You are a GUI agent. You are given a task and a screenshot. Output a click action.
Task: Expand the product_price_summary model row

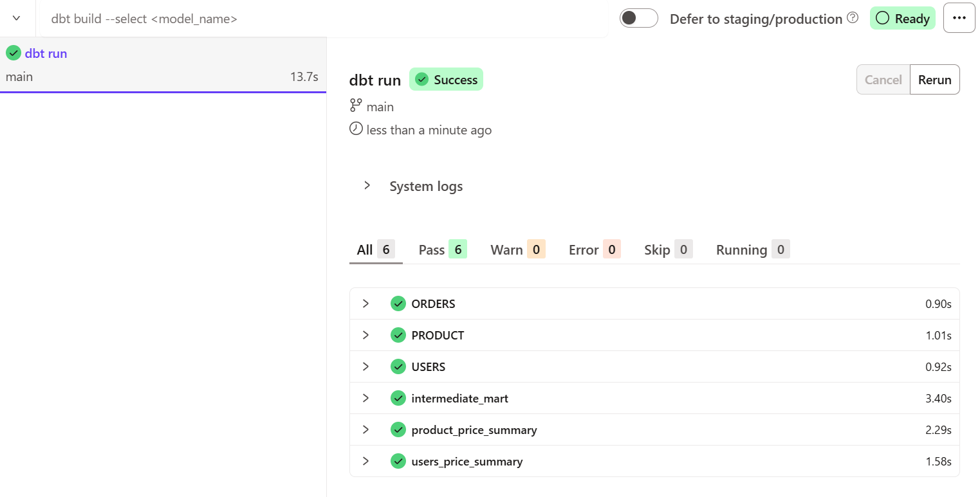(365, 429)
